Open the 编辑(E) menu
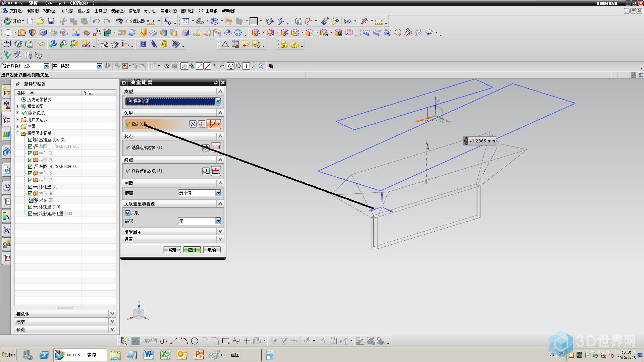This screenshot has height=362, width=644. [33, 11]
